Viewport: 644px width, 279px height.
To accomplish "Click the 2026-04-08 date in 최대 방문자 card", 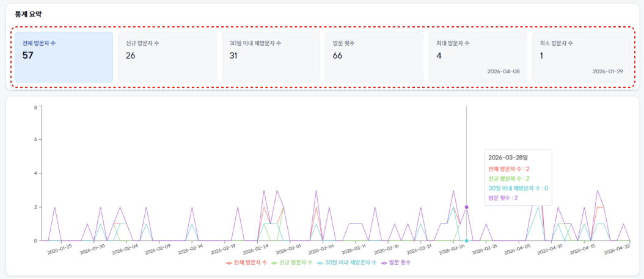I will (503, 71).
